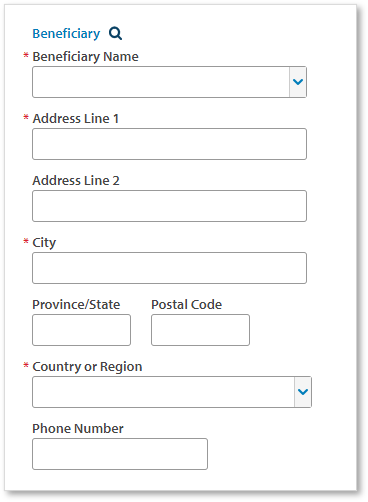Click the Phone Number label text
The width and height of the screenshot is (368, 502).
78,429
